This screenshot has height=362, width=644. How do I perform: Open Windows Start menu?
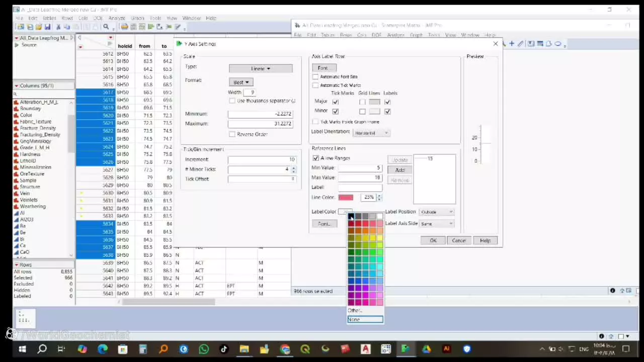pyautogui.click(x=22, y=349)
